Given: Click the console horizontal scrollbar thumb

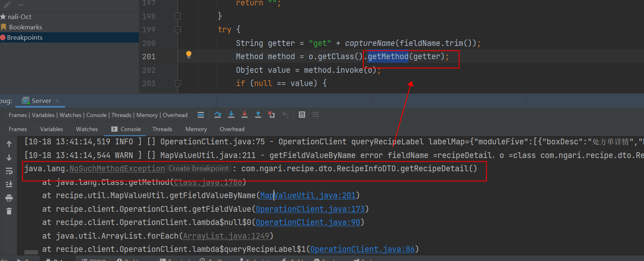Looking at the screenshot, I should coord(31,252).
